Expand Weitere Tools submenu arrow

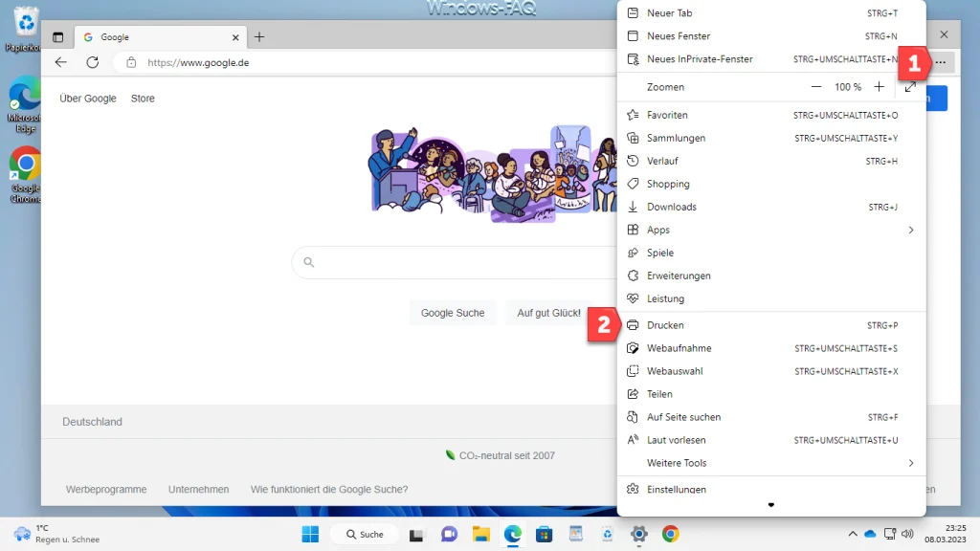point(911,463)
